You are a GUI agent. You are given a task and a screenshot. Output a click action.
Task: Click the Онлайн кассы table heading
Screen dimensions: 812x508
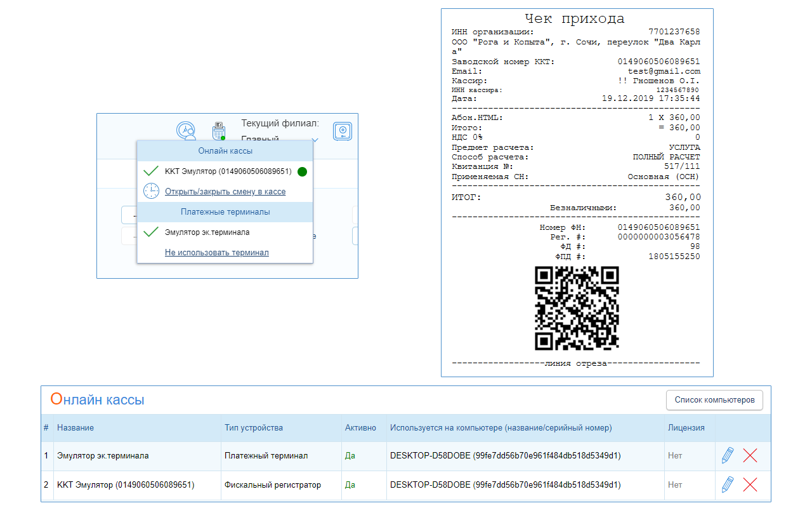[x=97, y=399]
